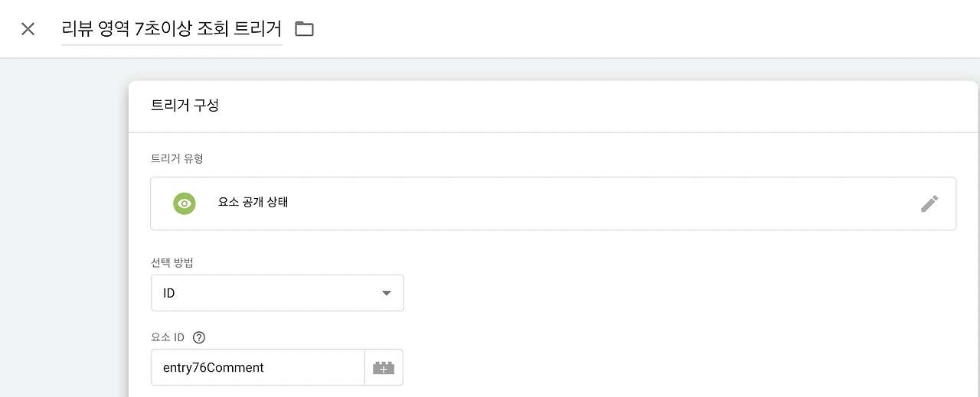Edit the trigger name 리뷰 영역 7초이상 조회 트리거
Screen dimensions: 980x397
pos(171,29)
